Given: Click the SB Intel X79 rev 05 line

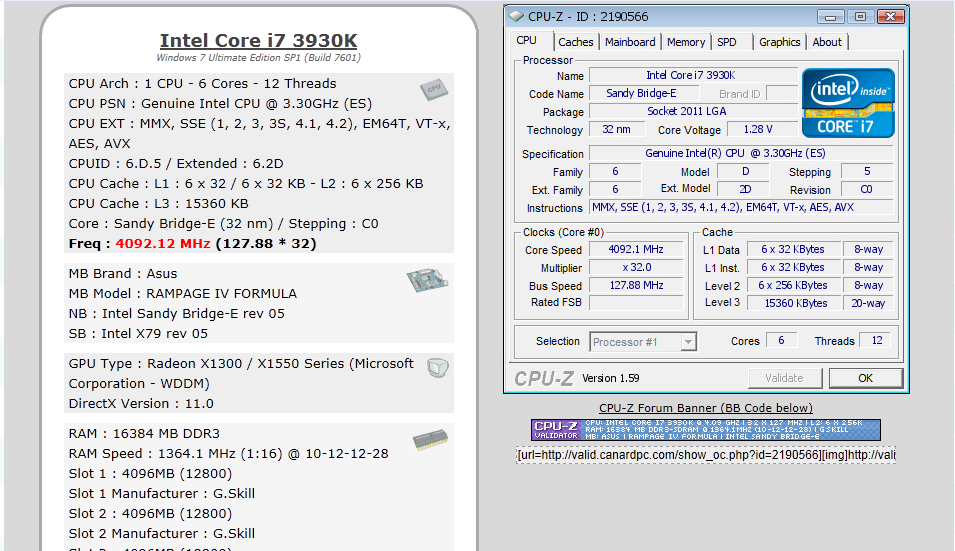Looking at the screenshot, I should point(138,334).
